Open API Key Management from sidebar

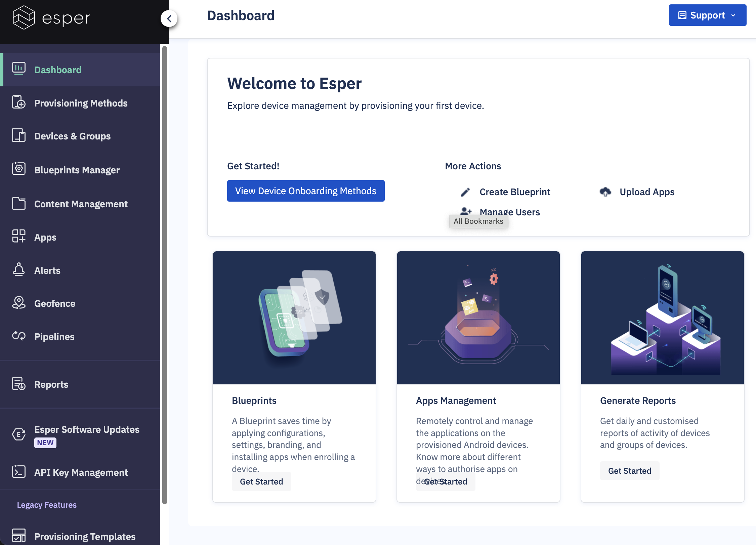pyautogui.click(x=81, y=472)
